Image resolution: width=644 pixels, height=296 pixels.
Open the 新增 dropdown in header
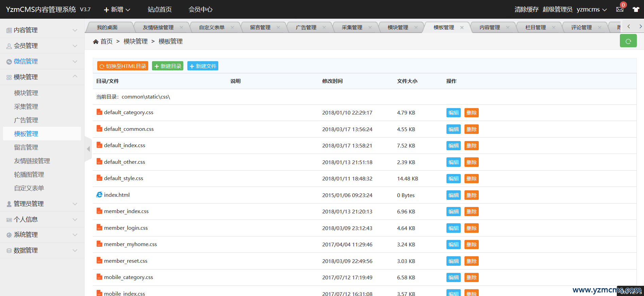coord(117,10)
